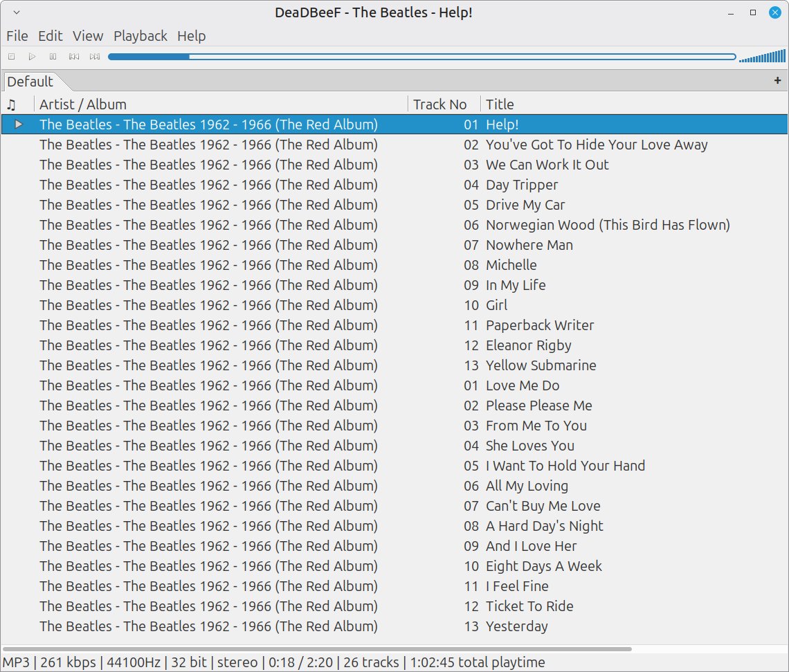Select track "In My Life"
Screen dimensions: 789x672
click(x=394, y=285)
